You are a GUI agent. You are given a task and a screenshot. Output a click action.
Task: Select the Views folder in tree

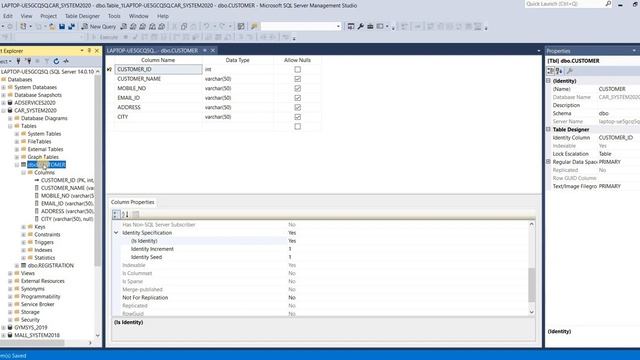click(28, 273)
